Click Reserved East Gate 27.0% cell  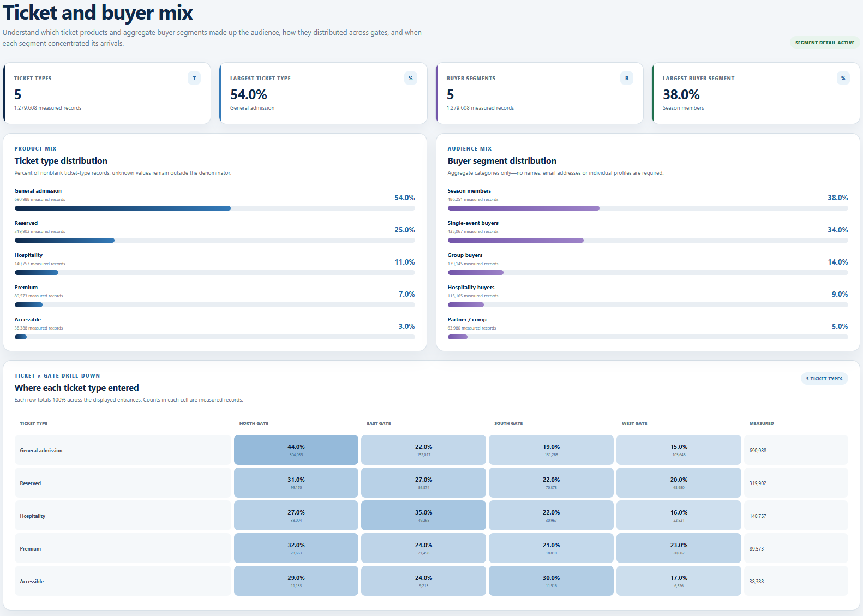tap(423, 483)
